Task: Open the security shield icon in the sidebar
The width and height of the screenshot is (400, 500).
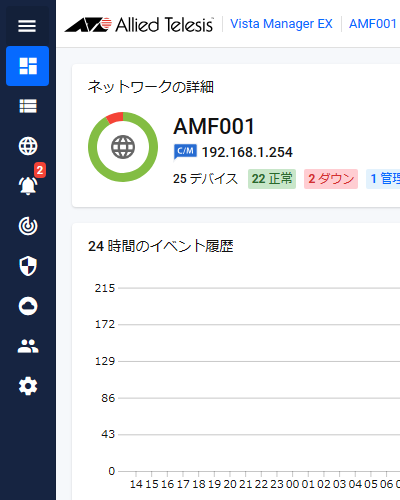Action: coord(28,266)
